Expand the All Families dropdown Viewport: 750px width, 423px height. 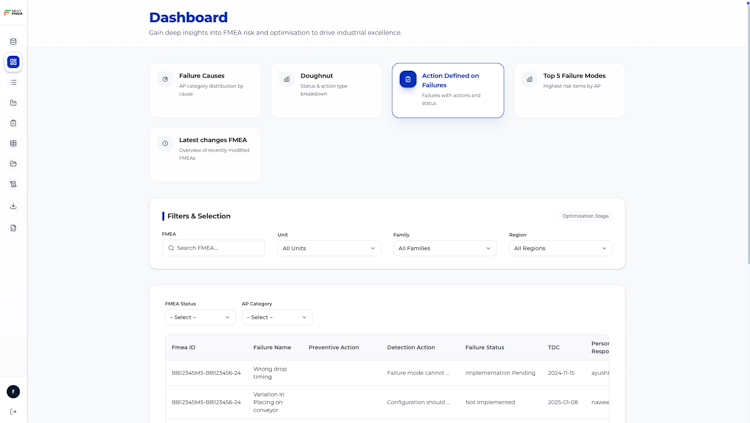(445, 248)
